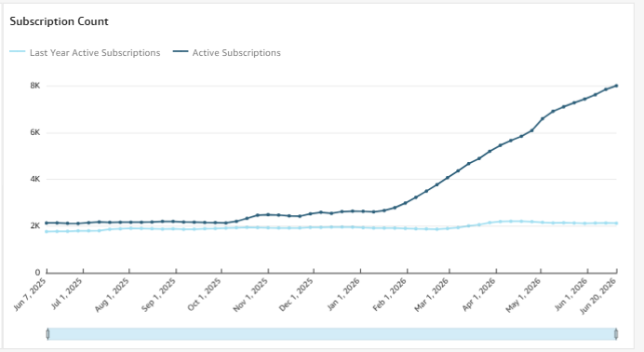The height and width of the screenshot is (352, 644).
Task: Click the Sep 1, 2025 axis label
Action: (x=158, y=295)
